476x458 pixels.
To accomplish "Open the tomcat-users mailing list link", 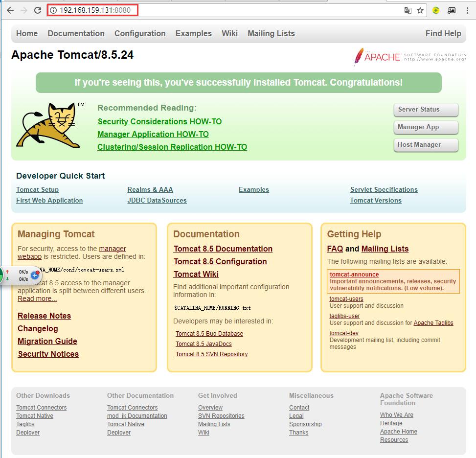I will 346,299.
